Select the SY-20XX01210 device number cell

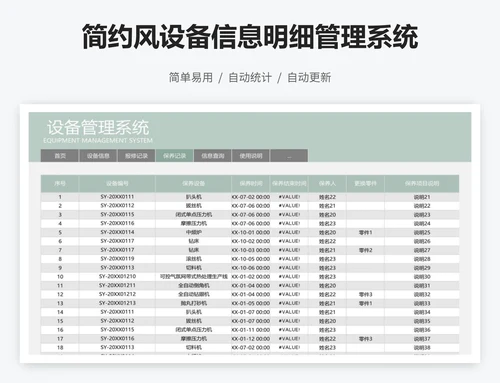pyautogui.click(x=117, y=277)
